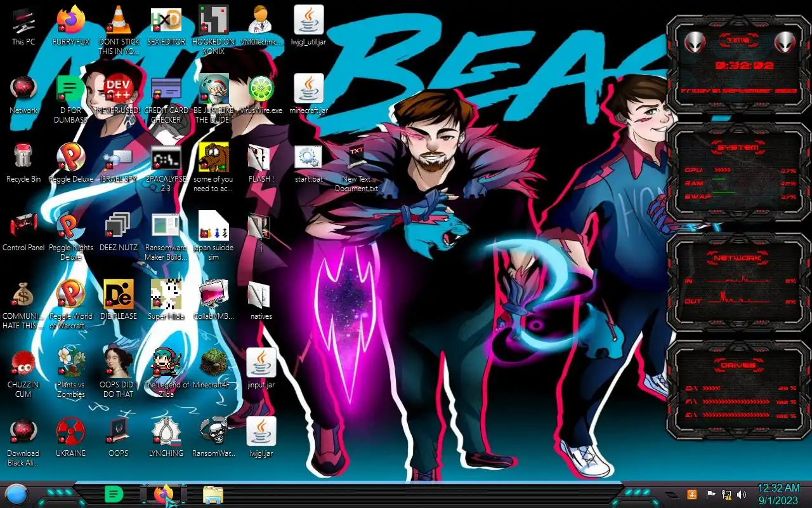Image resolution: width=812 pixels, height=508 pixels.
Task: Select the folder icon labeled j
Action: 261,232
